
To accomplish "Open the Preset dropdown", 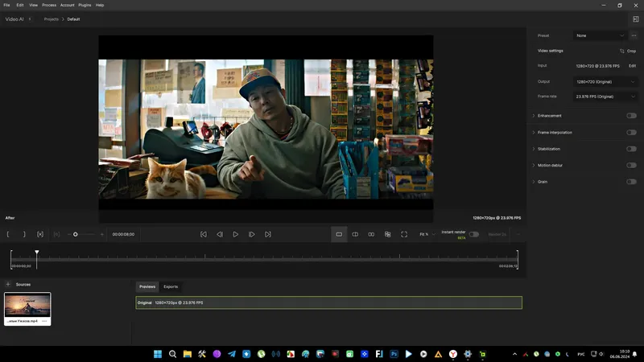I will point(600,35).
